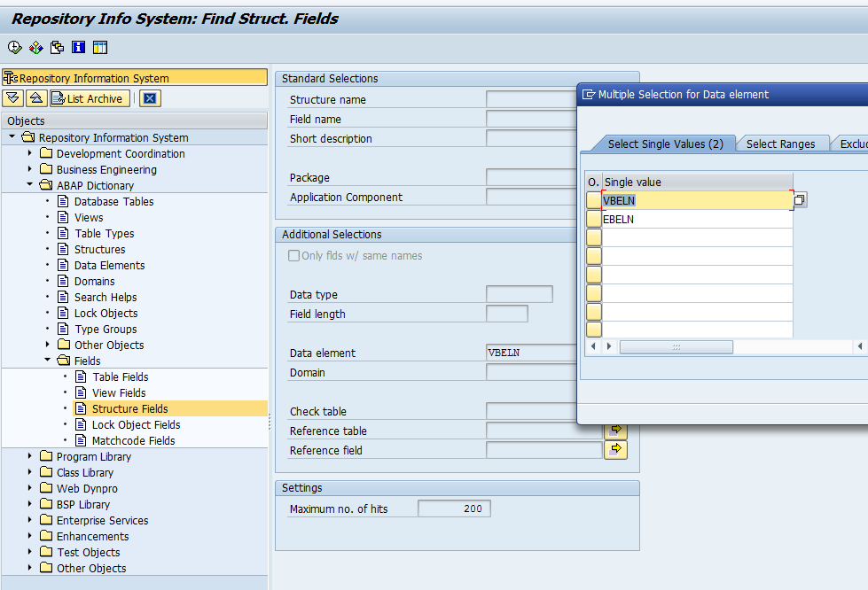Close the navigation panel with X icon
Screen dimensions: 868x590
click(x=150, y=98)
